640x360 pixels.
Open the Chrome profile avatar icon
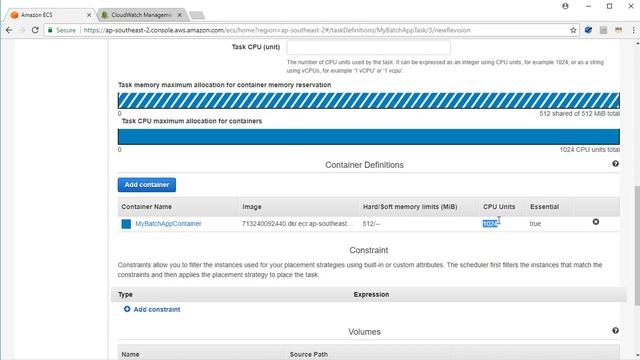tap(565, 6)
